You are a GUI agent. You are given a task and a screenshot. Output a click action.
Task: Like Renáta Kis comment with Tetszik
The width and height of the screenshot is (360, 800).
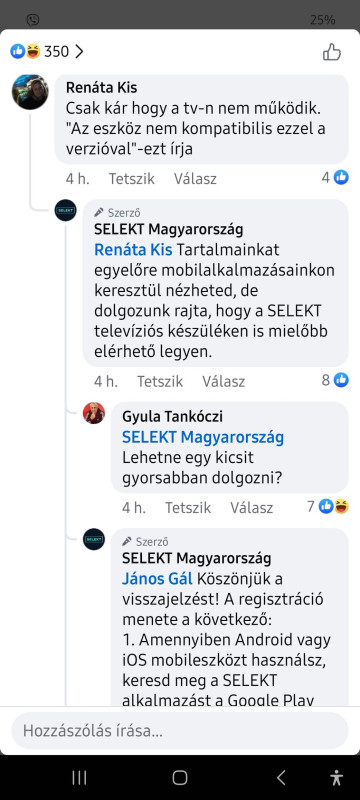[x=132, y=179]
